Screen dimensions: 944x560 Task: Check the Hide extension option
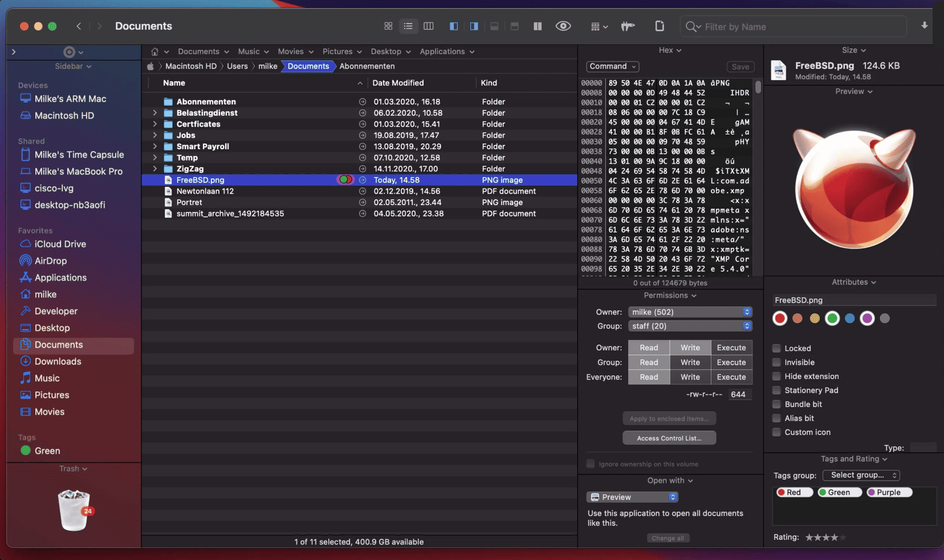776,377
